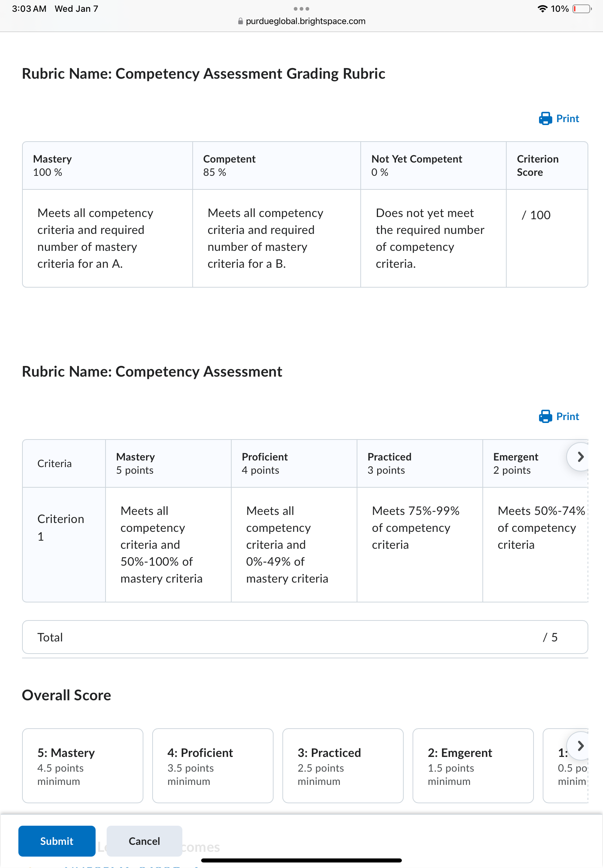This screenshot has width=603, height=868.
Task: Click the Criterion Score header
Action: [x=547, y=166]
